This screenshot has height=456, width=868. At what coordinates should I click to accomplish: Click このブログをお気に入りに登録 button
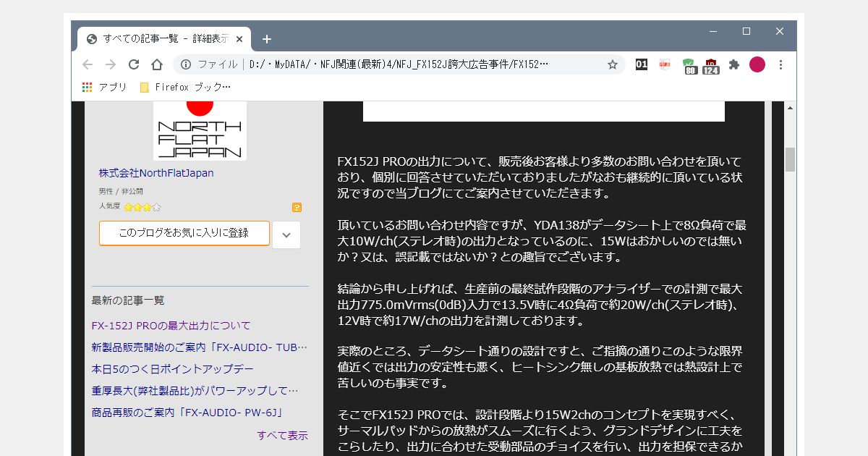[x=184, y=233]
